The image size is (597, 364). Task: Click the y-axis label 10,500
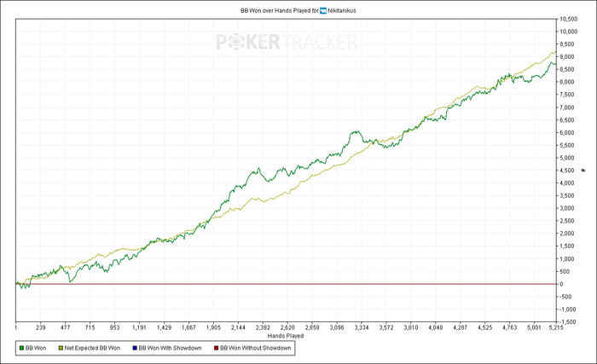click(x=569, y=19)
